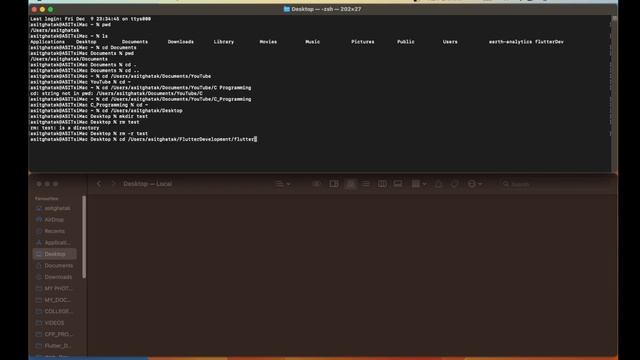The width and height of the screenshot is (640, 360).
Task: Click Terminal title folder icon
Action: click(287, 9)
